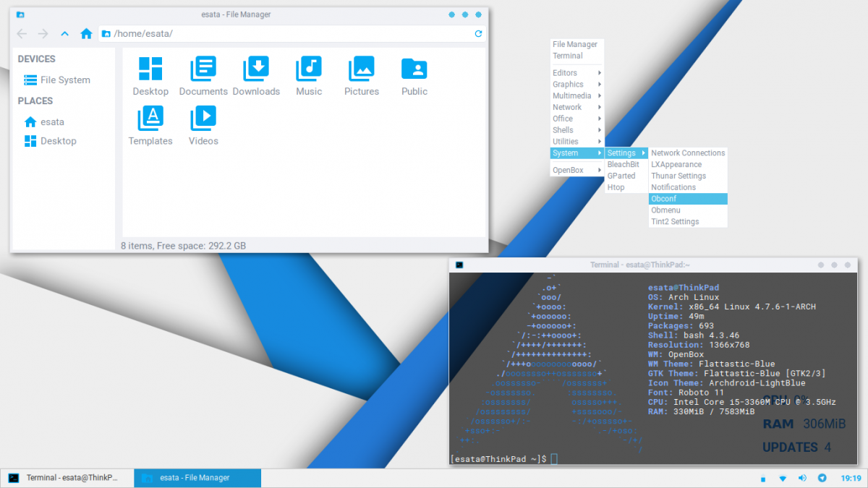Reload the /home/esata/ folder view
The height and width of the screenshot is (488, 868).
pyautogui.click(x=478, y=34)
